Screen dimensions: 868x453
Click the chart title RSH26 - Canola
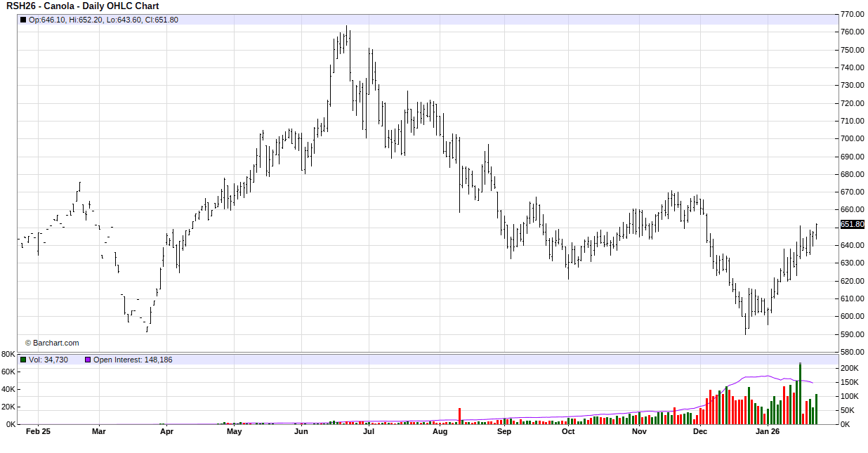click(x=83, y=6)
